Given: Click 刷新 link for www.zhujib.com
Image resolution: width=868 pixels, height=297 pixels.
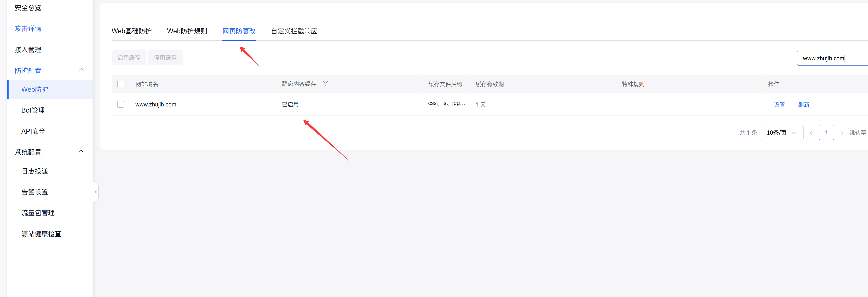Looking at the screenshot, I should [x=804, y=105].
